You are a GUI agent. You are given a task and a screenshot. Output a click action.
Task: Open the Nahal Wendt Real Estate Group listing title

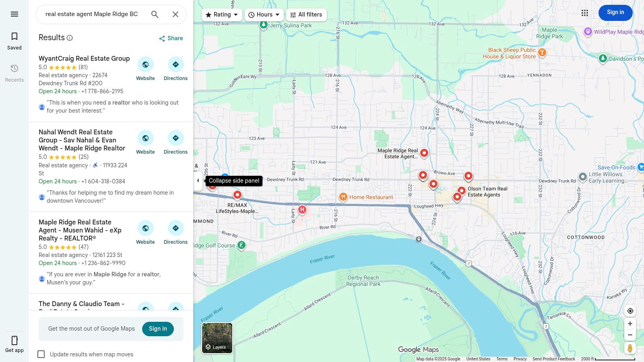pos(82,140)
